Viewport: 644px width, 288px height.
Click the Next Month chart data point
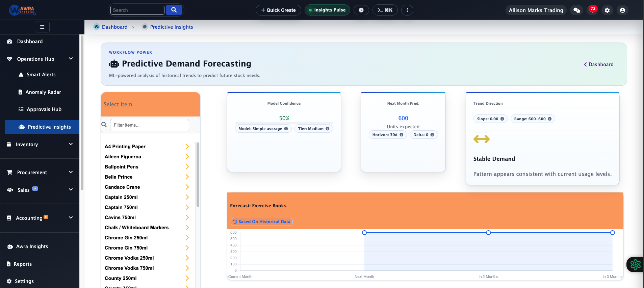364,233
